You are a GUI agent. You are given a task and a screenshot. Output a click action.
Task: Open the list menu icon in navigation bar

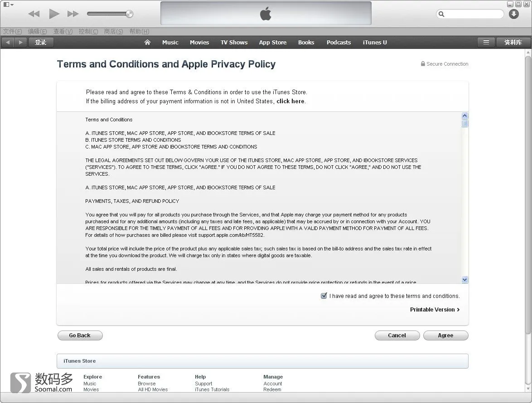(x=486, y=43)
